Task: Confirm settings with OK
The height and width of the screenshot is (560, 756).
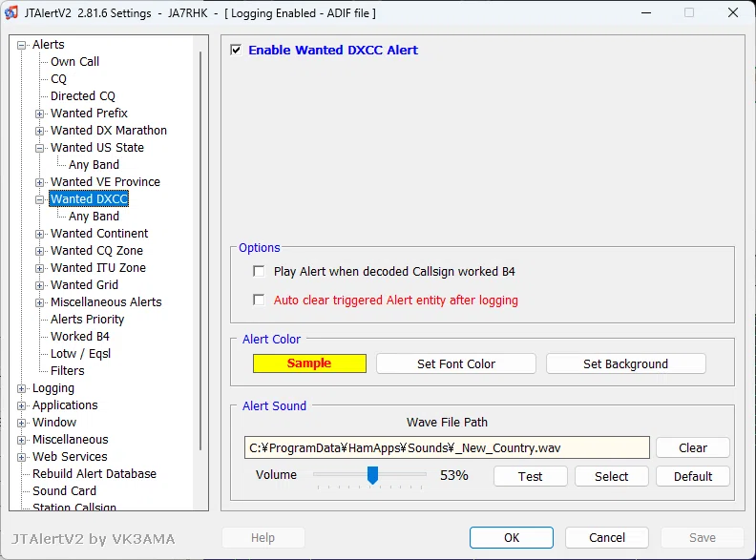Action: (x=512, y=537)
